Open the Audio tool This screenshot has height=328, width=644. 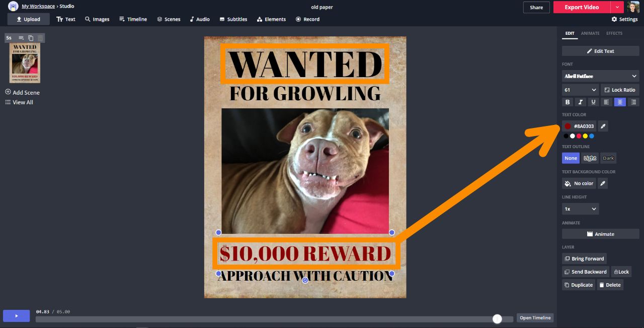(200, 19)
